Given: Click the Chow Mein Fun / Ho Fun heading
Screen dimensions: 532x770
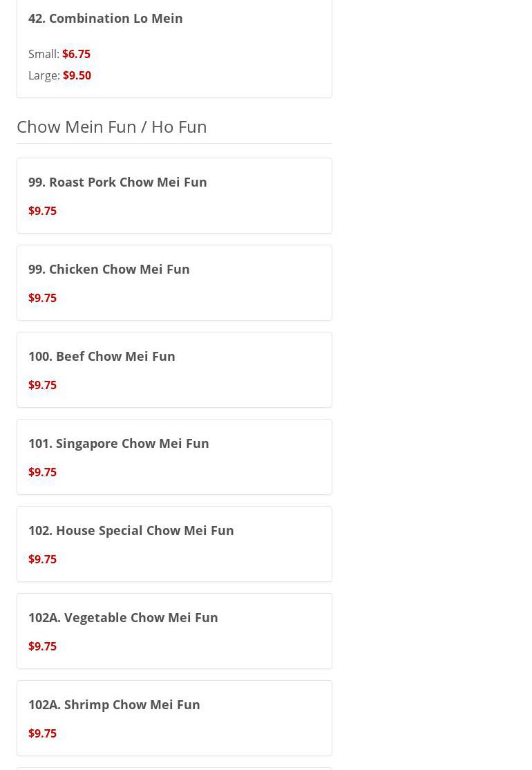Looking at the screenshot, I should coord(112,126).
